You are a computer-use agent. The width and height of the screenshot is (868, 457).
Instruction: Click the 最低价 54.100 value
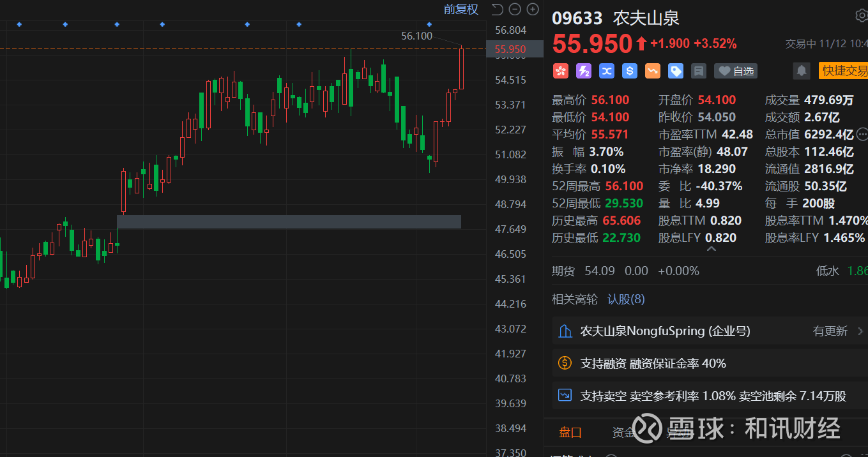point(610,117)
